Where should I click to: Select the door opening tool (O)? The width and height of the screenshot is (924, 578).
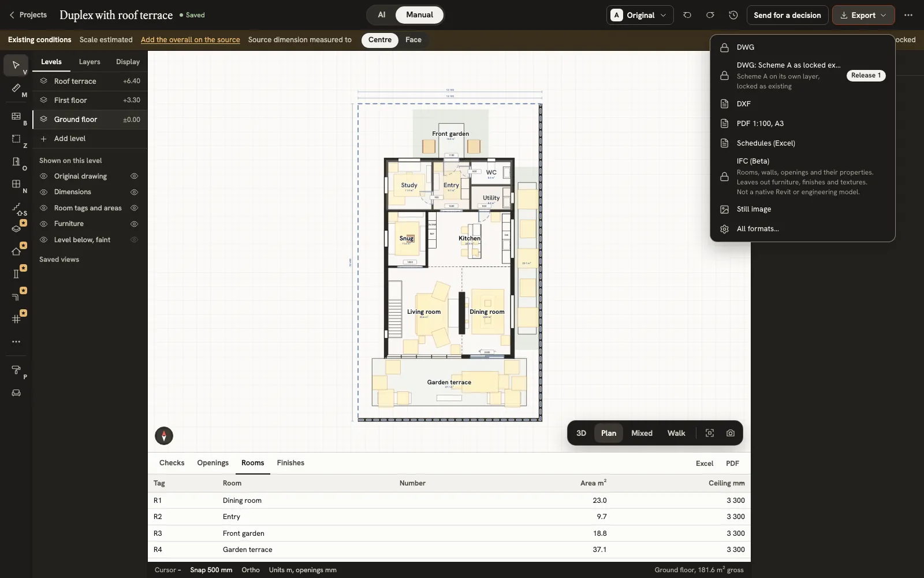16,162
